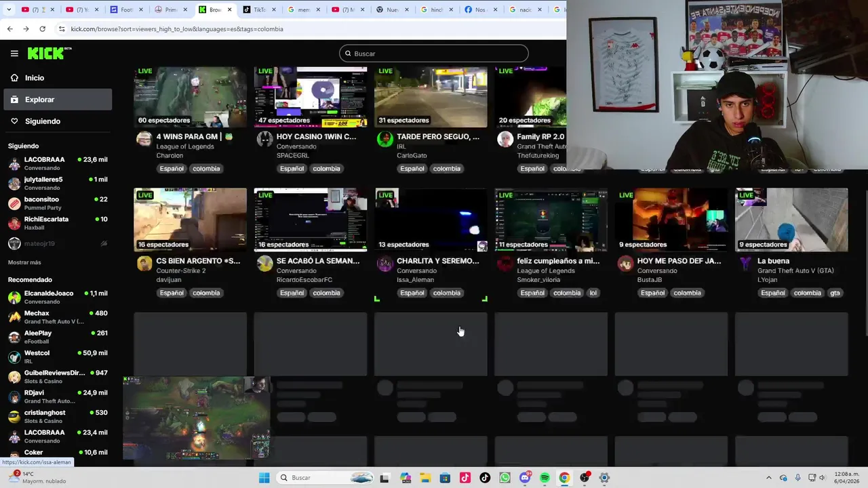Screen dimensions: 868x488
Task: Show hidden system tray icons
Action: click(768, 478)
